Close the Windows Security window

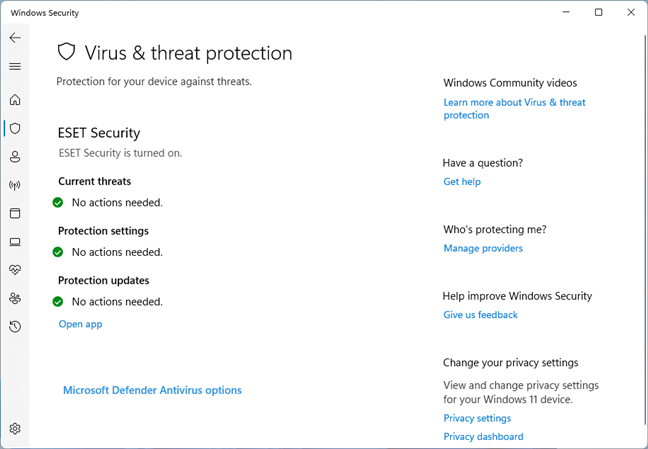(x=631, y=12)
